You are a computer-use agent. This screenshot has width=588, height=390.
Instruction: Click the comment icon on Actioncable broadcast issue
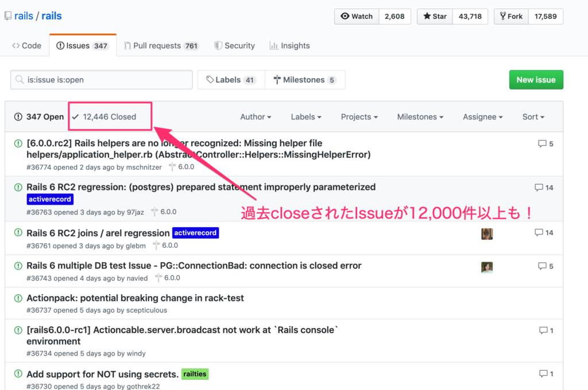click(x=543, y=330)
